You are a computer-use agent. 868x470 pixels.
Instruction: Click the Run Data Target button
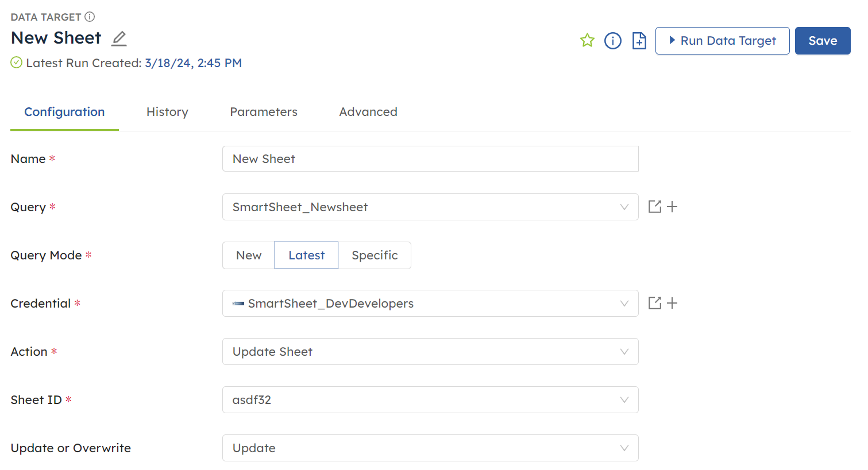tap(722, 40)
